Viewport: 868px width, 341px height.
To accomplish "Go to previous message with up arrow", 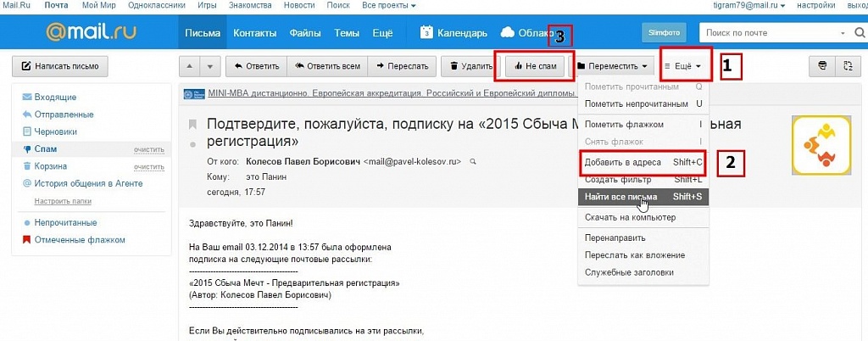I will [x=190, y=66].
